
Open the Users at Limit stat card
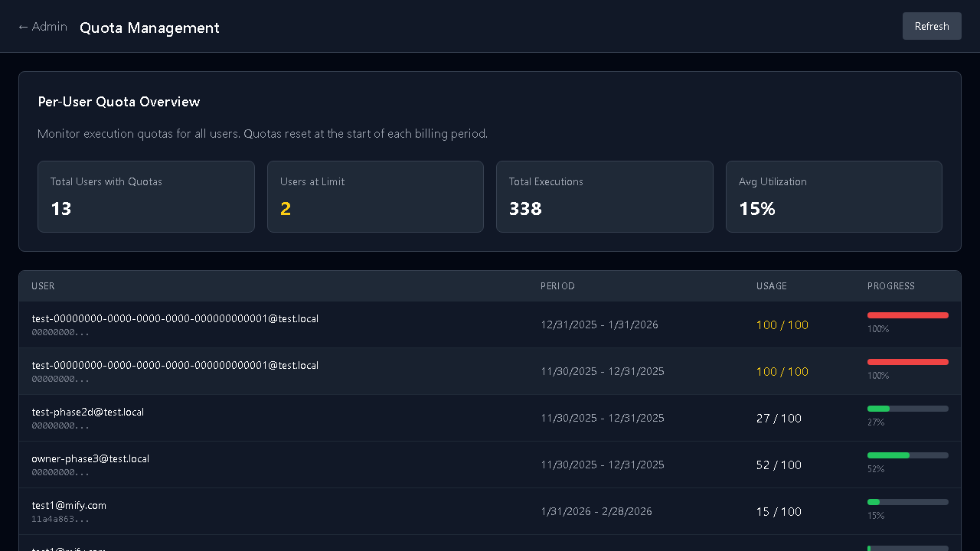coord(375,197)
